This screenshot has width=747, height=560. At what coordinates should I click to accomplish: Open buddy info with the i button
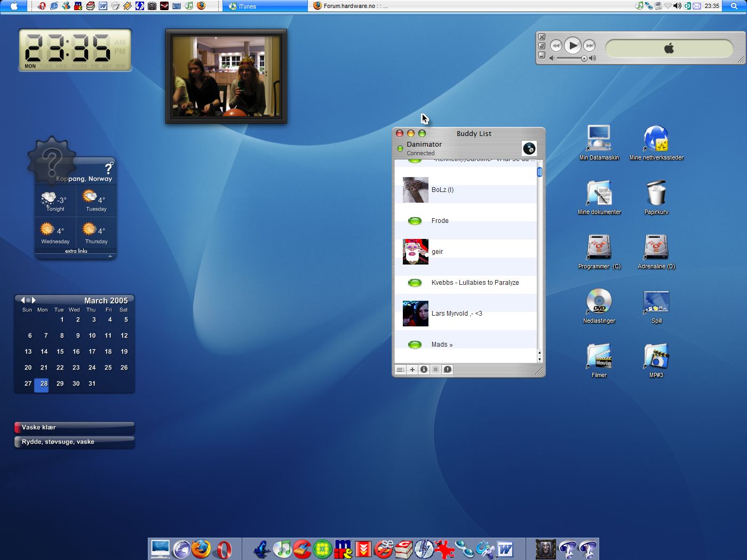coord(424,370)
